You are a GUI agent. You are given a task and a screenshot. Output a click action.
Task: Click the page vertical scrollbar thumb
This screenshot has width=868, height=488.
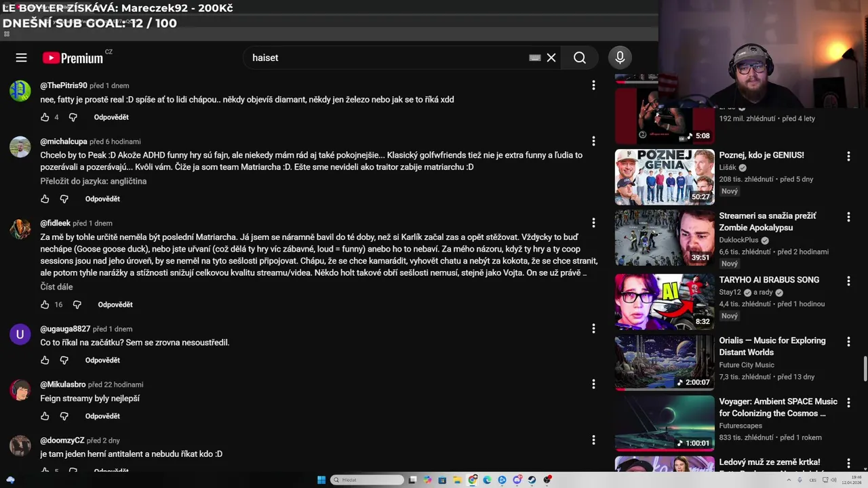pos(865,369)
